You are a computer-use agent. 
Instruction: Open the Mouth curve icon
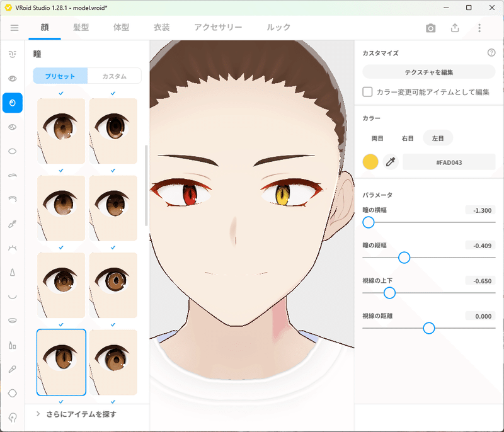click(13, 297)
